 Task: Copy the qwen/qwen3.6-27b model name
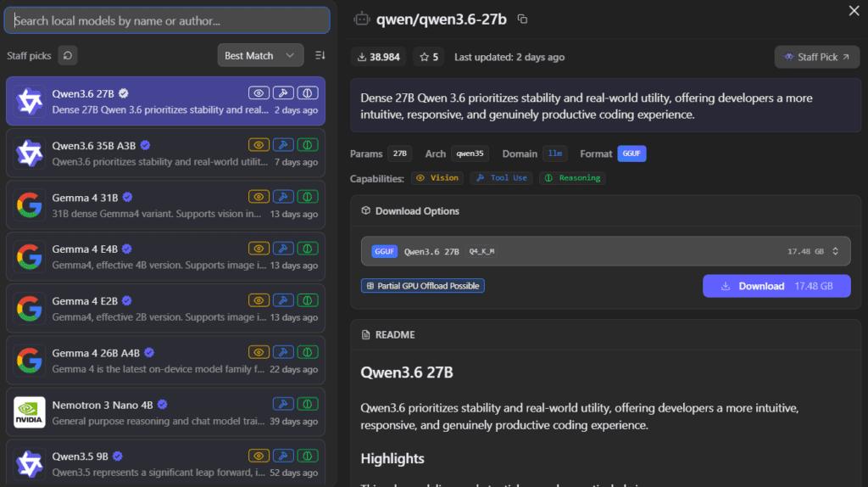point(522,20)
